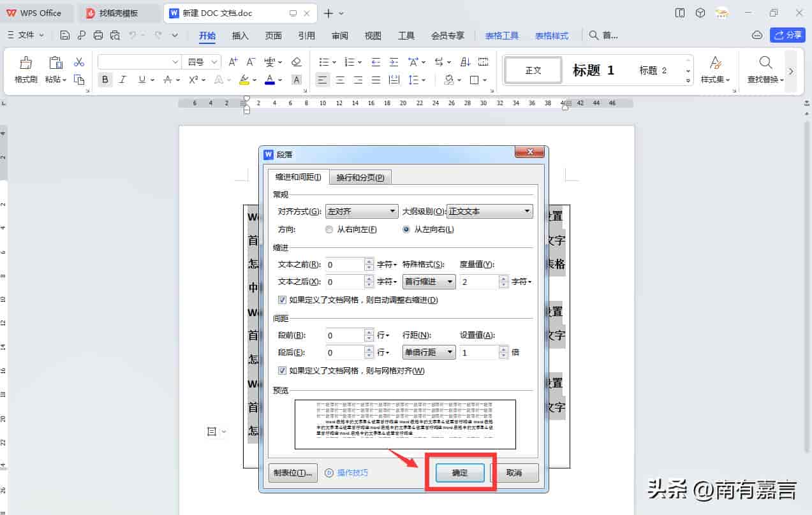Click the Numbered List icon
The width and height of the screenshot is (812, 515).
[350, 62]
